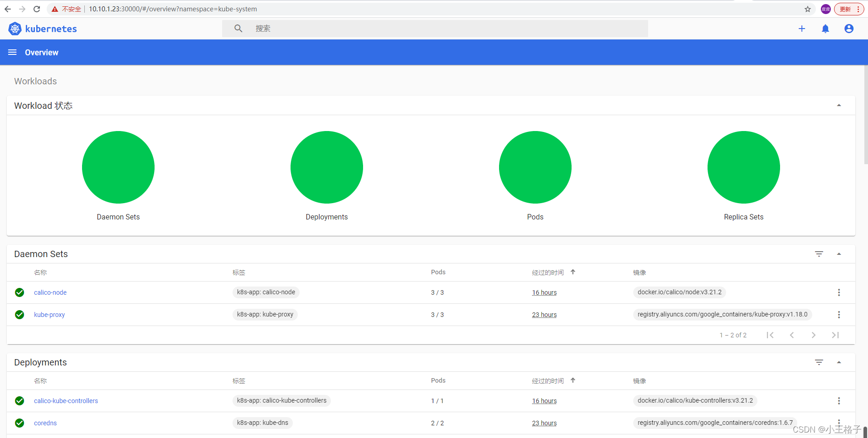The image size is (868, 438).
Task: Open the user account icon
Action: pos(849,29)
